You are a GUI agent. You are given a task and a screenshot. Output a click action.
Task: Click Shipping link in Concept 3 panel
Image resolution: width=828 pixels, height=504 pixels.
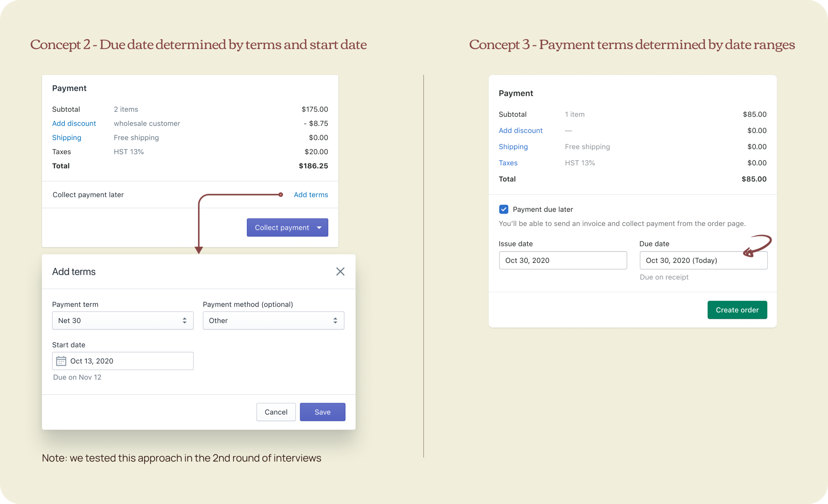pos(513,147)
